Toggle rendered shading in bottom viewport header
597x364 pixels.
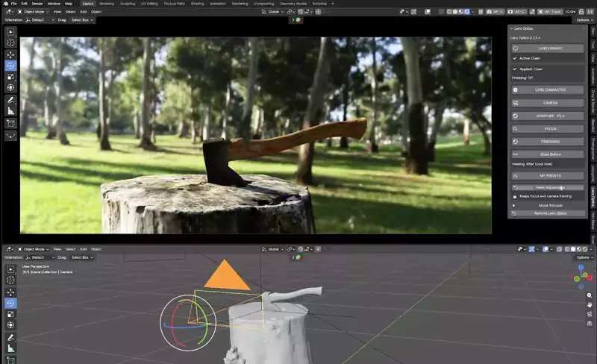coord(585,249)
